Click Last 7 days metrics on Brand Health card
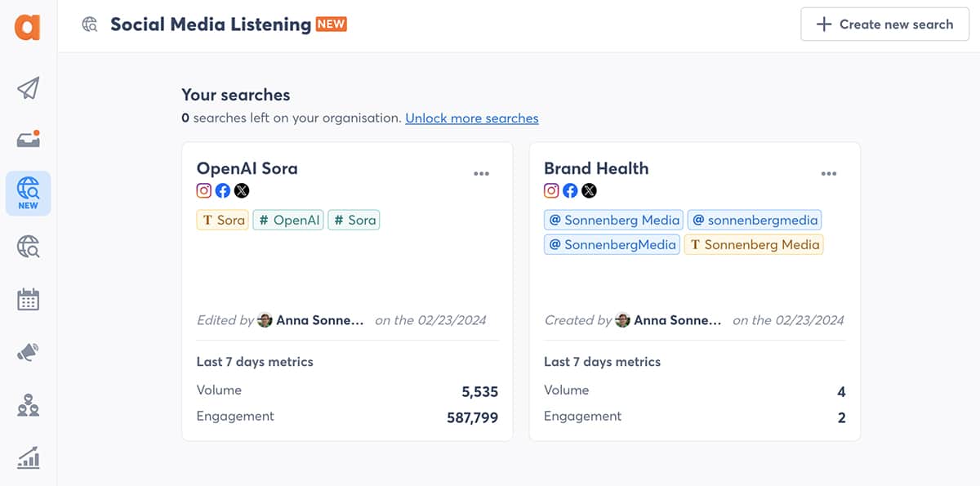This screenshot has width=980, height=486. click(x=602, y=361)
